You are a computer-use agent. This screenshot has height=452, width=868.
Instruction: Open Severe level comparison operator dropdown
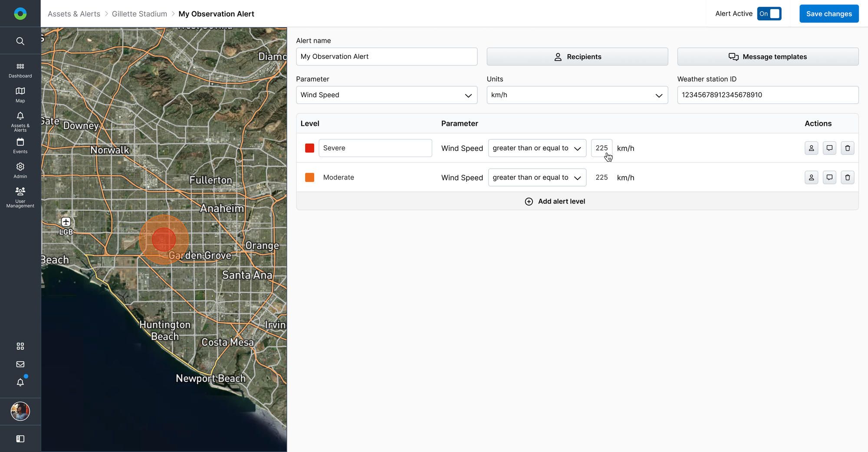[x=537, y=148]
